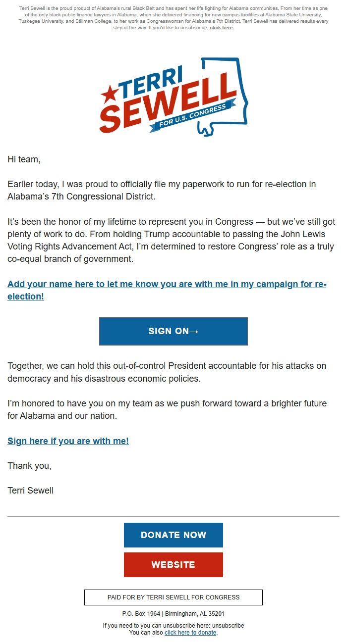The width and height of the screenshot is (347, 644).
Task: Click the 'Terri Sewell' signature text
Action: (x=30, y=491)
